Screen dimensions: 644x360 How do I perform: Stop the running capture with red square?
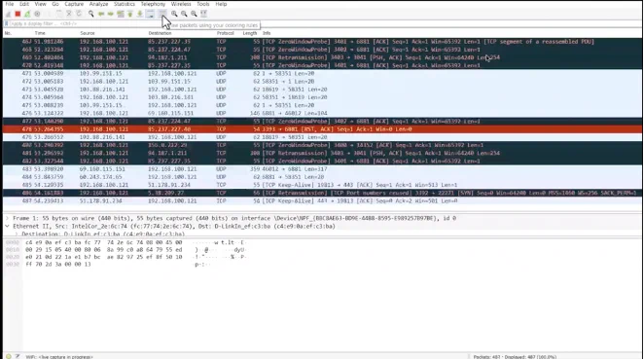tap(18, 14)
